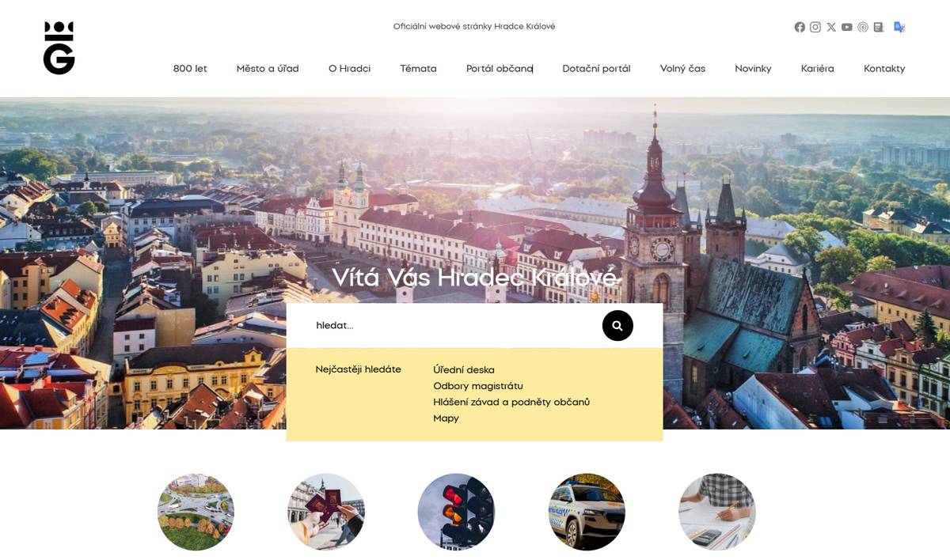
Task: Start the search with the magnifier button
Action: click(x=617, y=325)
